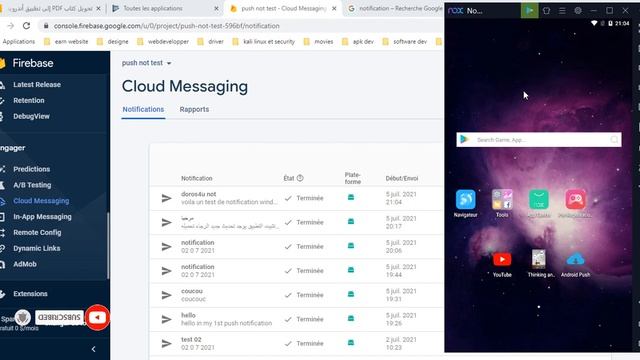This screenshot has width=640, height=360.
Task: Close the push not test browser tab
Action: [334, 8]
